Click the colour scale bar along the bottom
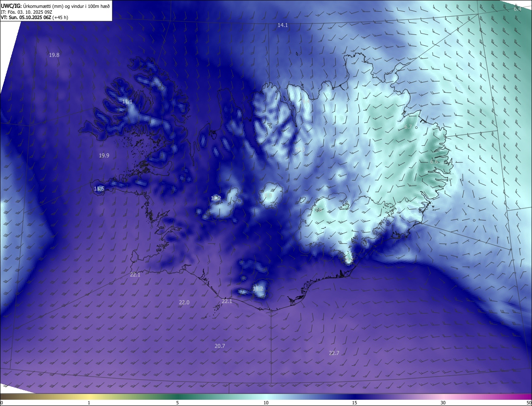This screenshot has width=532, height=406. 266,396
